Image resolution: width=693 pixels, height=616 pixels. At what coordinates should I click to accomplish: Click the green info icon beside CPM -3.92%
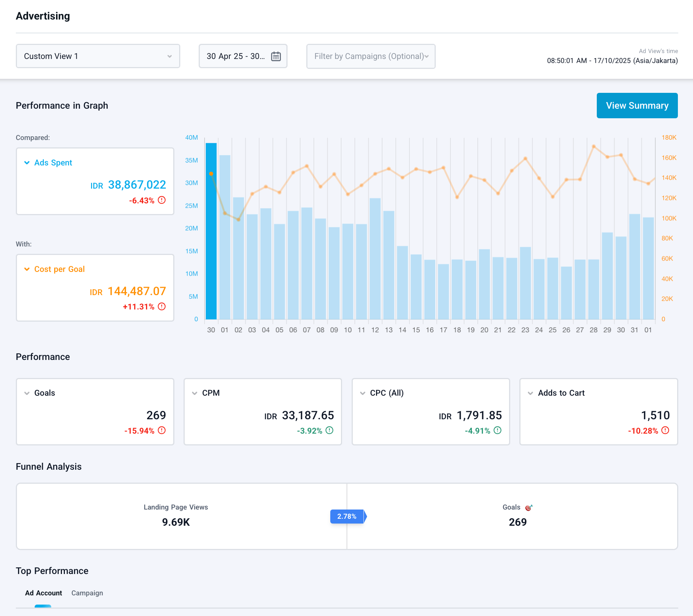pyautogui.click(x=330, y=430)
